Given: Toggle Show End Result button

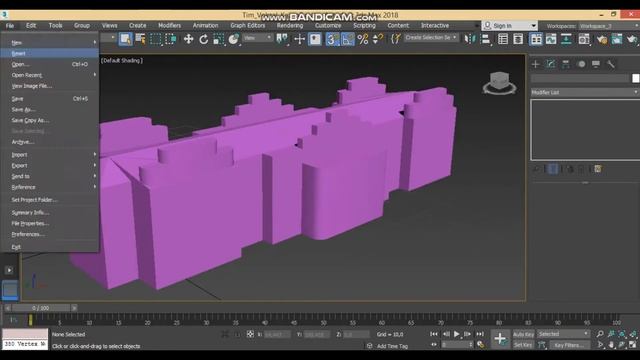Looking at the screenshot, I should [x=553, y=169].
